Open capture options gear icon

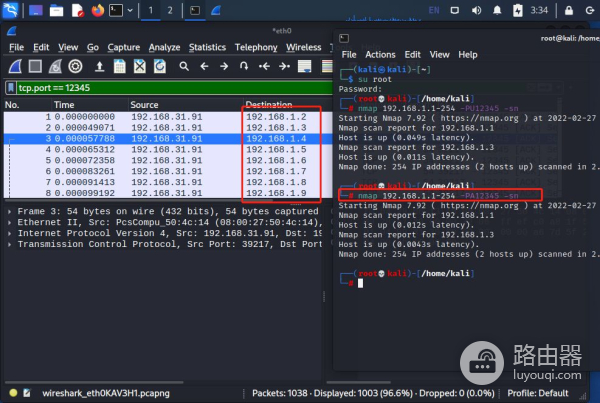pos(75,66)
